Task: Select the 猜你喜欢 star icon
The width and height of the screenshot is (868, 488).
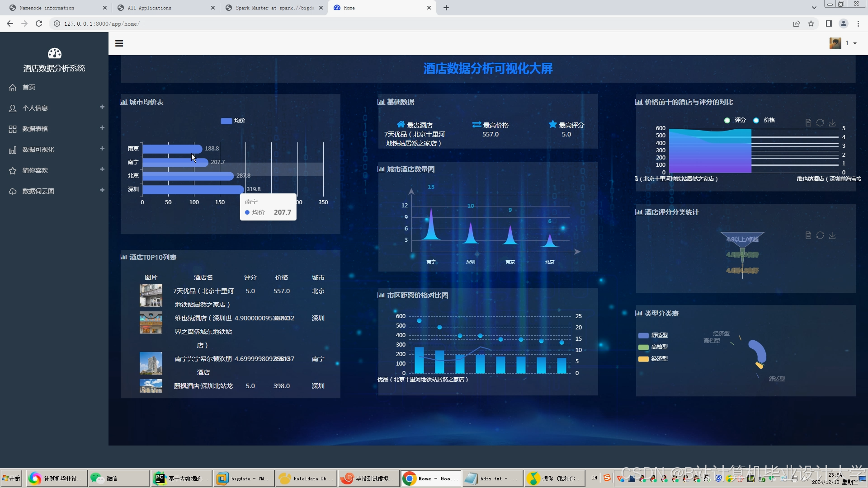Action: [x=12, y=170]
